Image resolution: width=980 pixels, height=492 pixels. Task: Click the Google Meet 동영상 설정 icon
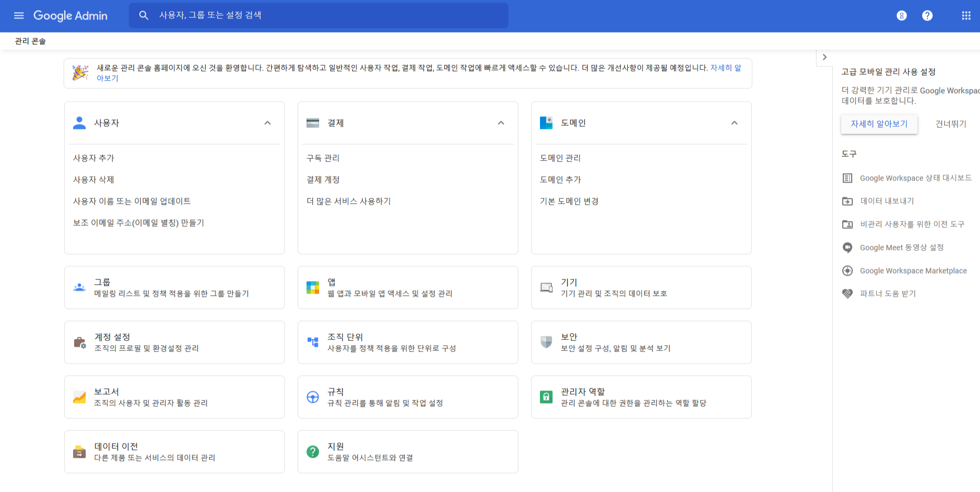(x=848, y=247)
